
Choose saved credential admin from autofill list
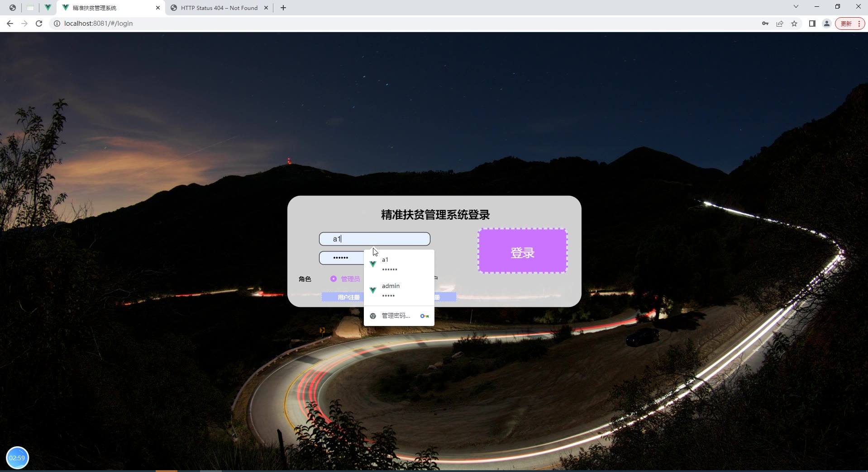pyautogui.click(x=399, y=290)
